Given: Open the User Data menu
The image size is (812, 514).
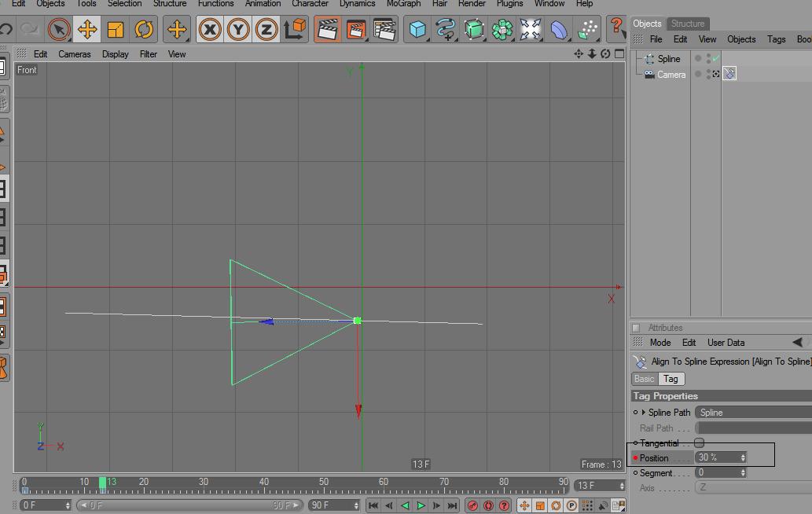Looking at the screenshot, I should 726,343.
